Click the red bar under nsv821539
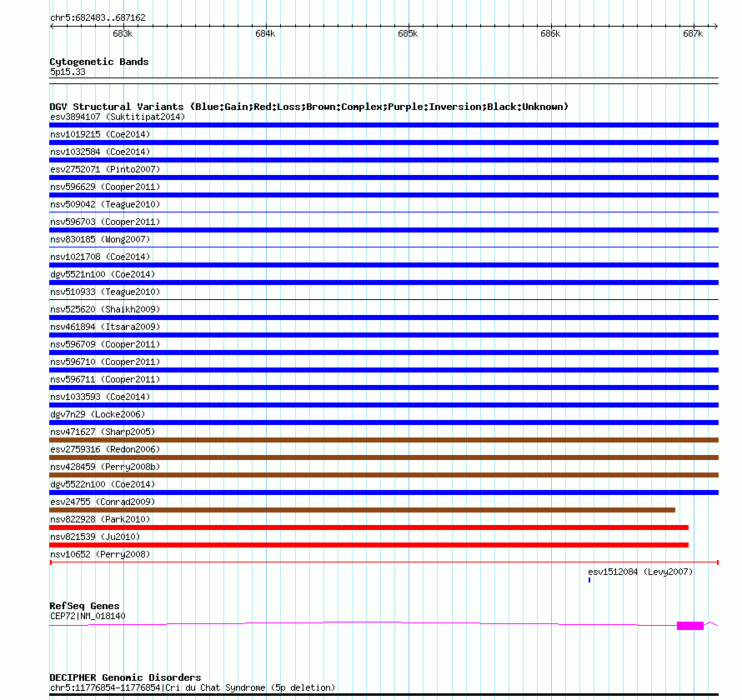 click(368, 545)
